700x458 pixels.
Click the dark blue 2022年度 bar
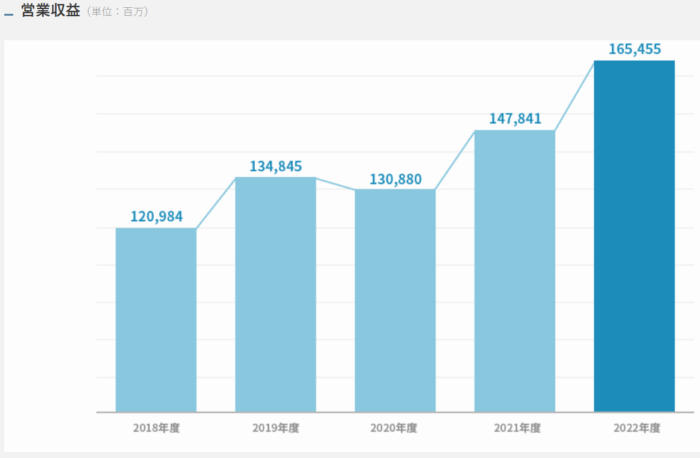click(634, 235)
